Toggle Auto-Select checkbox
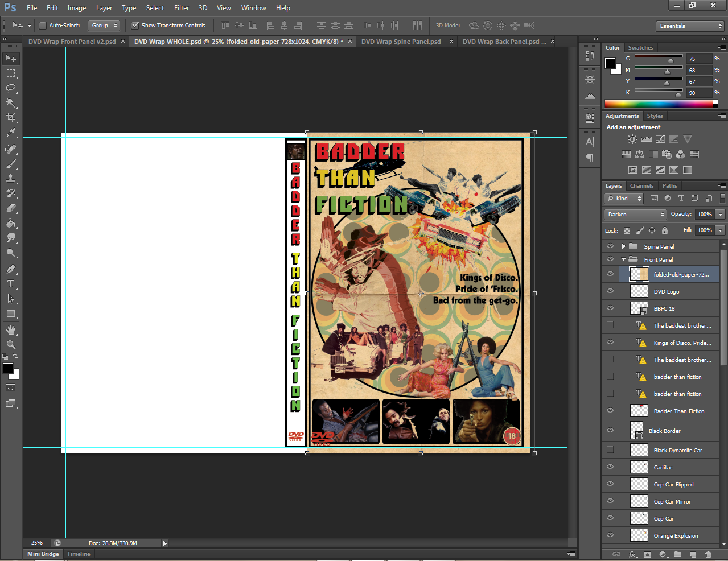This screenshot has width=728, height=561. 42,26
